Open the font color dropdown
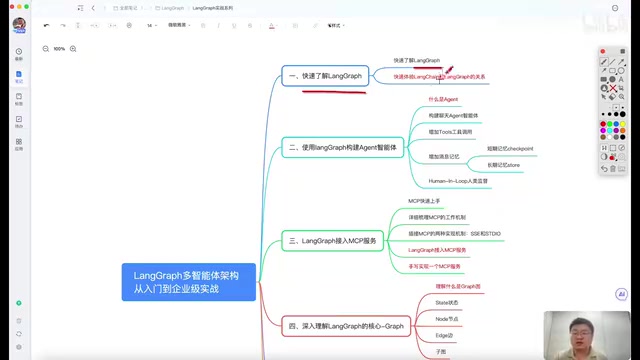Image resolution: width=640 pixels, height=360 pixels. pos(273,25)
